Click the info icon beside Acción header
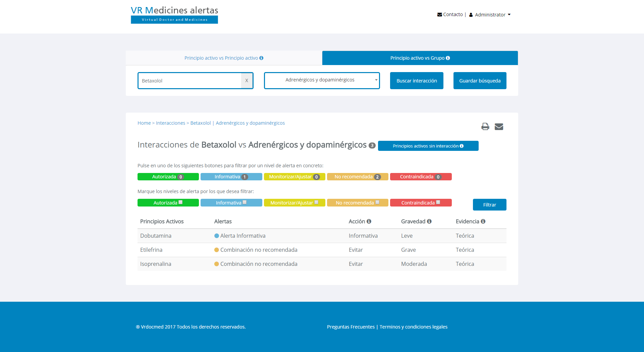This screenshot has width=644, height=352. tap(369, 221)
